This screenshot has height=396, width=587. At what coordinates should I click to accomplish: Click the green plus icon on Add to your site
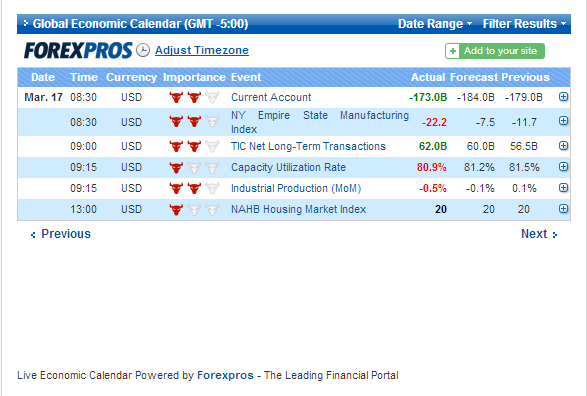click(x=453, y=51)
